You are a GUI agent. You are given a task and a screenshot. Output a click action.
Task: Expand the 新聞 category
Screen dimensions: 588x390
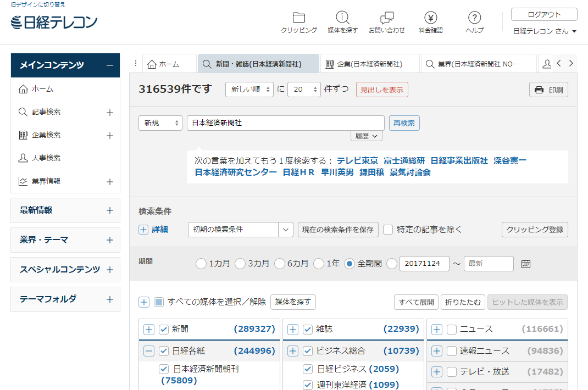coord(149,329)
